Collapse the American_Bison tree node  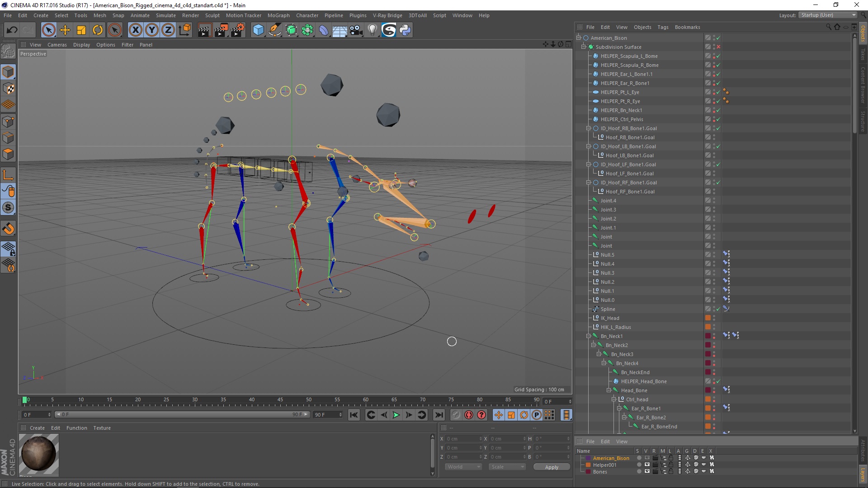[578, 38]
